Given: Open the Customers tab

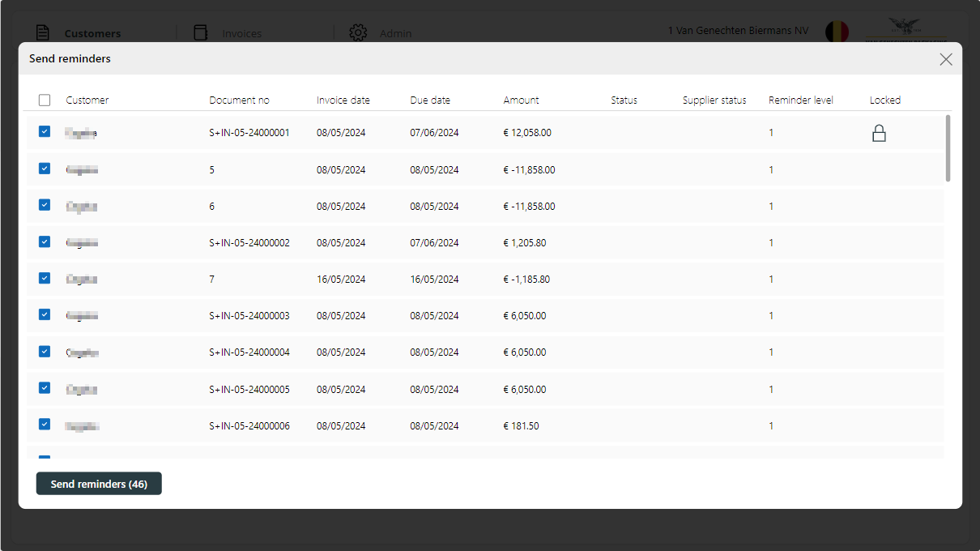Looking at the screenshot, I should (92, 33).
